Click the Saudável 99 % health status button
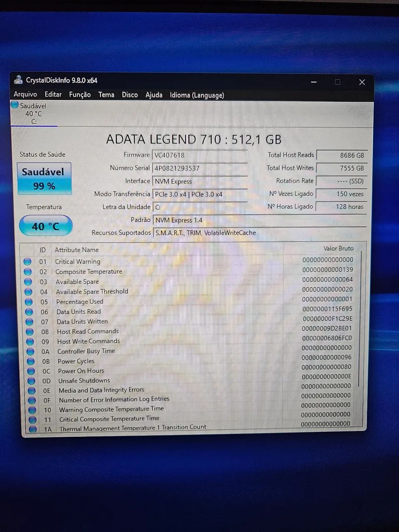 coord(44,178)
